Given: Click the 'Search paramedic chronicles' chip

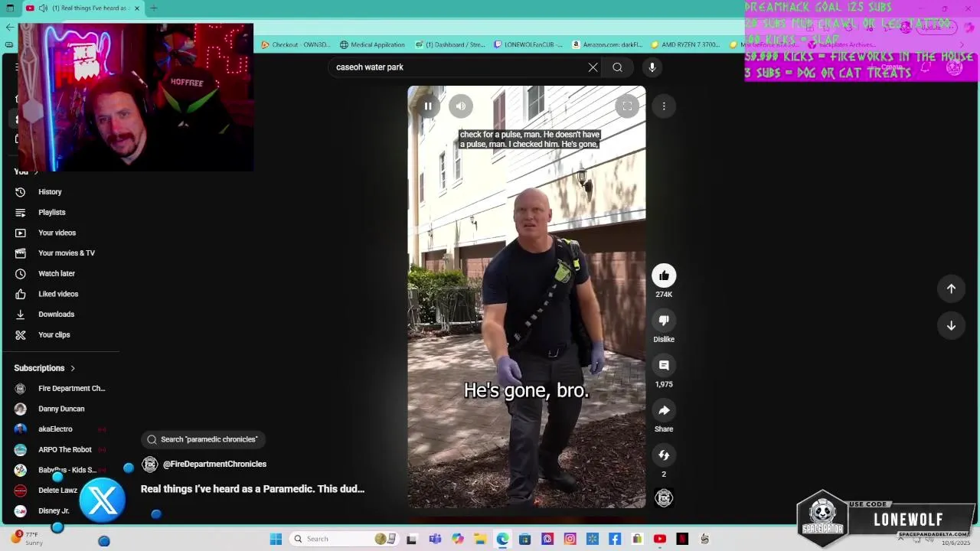Looking at the screenshot, I should coord(203,439).
